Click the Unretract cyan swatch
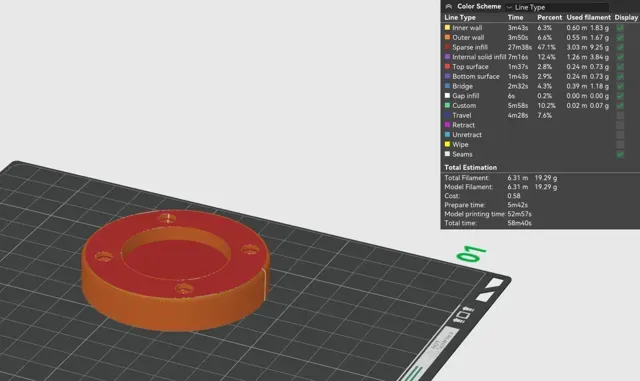Screen dimensions: 640x381 point(447,134)
